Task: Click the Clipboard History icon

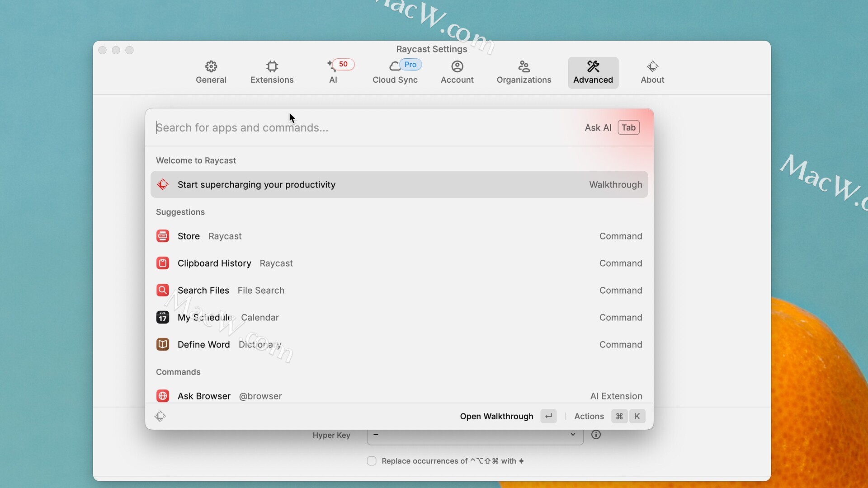Action: (163, 263)
